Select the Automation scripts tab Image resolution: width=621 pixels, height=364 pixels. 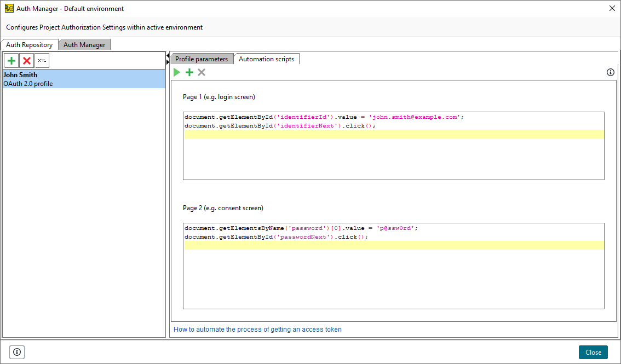[267, 59]
